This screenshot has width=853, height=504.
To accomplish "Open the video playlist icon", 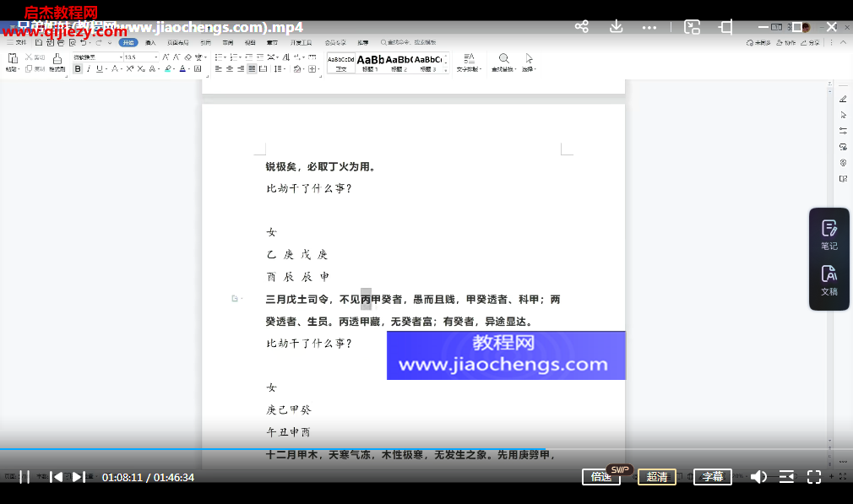I will pyautogui.click(x=786, y=477).
